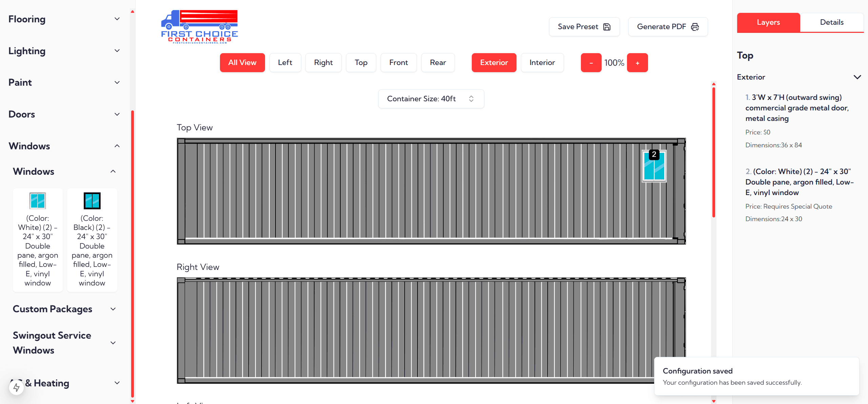Select the metal door layer item
Screen dimensions: 868x404
coord(796,108)
